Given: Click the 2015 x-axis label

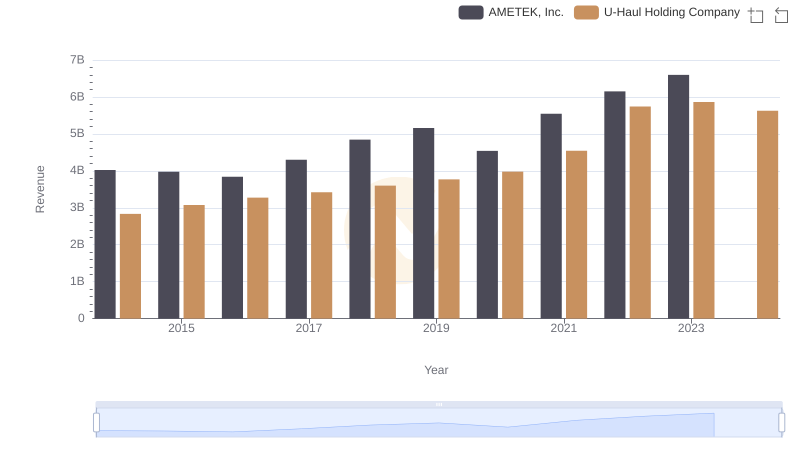Looking at the screenshot, I should [x=181, y=328].
